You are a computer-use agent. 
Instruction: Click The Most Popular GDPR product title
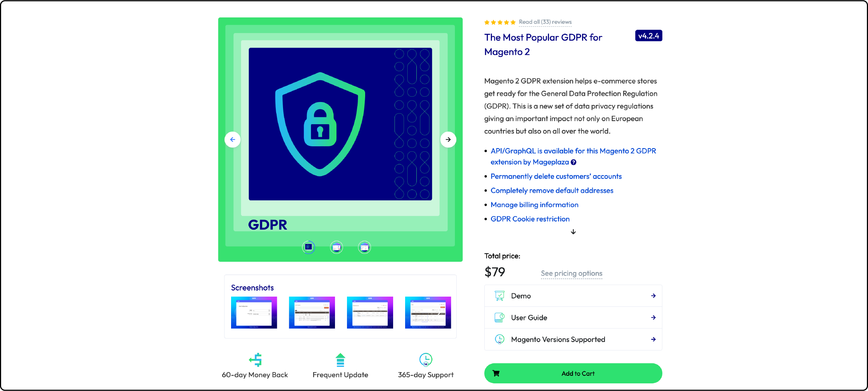pos(543,45)
